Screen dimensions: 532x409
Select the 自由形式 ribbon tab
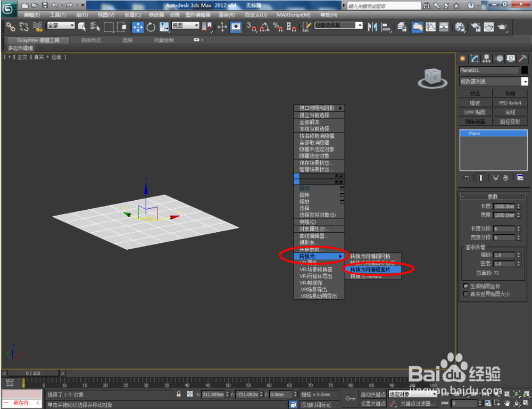click(x=91, y=40)
